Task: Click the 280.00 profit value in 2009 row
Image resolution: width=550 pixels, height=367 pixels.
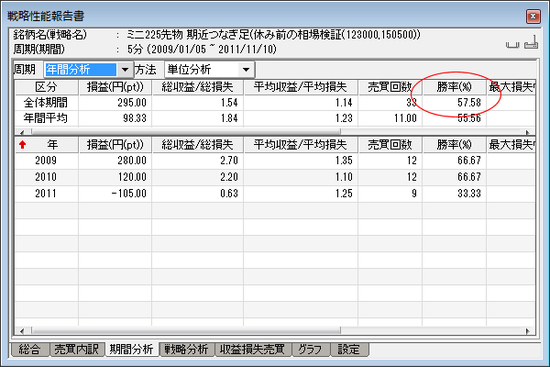Action: (132, 161)
